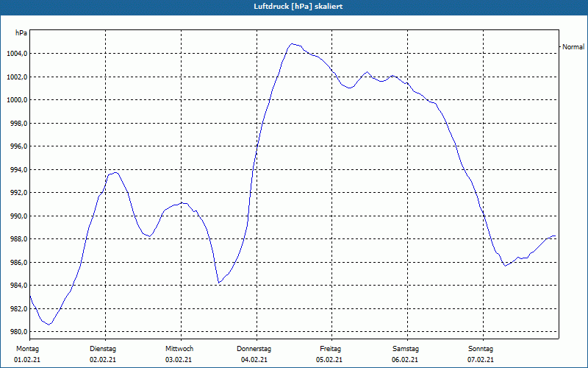Click the date 02.02.21
Screen dimensions: 588x368
click(x=103, y=360)
